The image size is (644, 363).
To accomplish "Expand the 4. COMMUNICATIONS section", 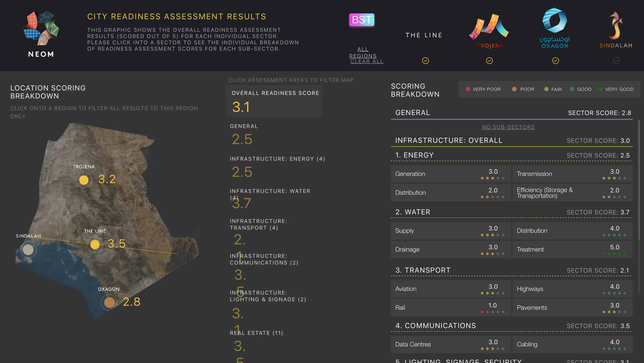I will (x=436, y=326).
